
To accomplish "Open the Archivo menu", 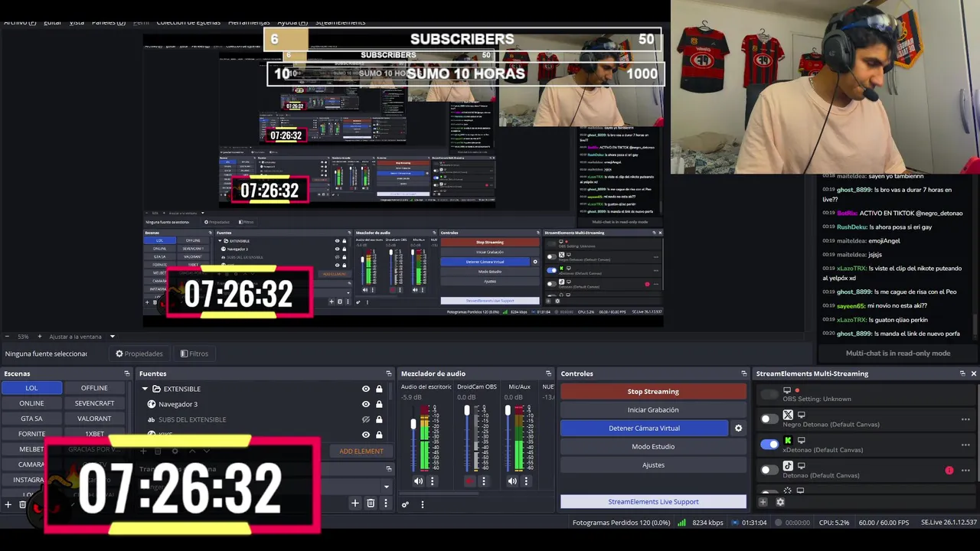I will click(20, 22).
